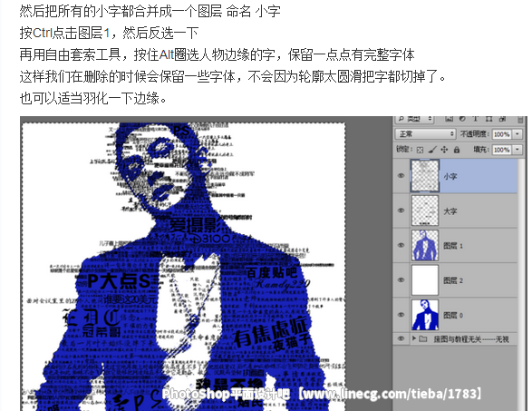Click the 大字 layer name
The width and height of the screenshot is (532, 411).
coord(450,211)
